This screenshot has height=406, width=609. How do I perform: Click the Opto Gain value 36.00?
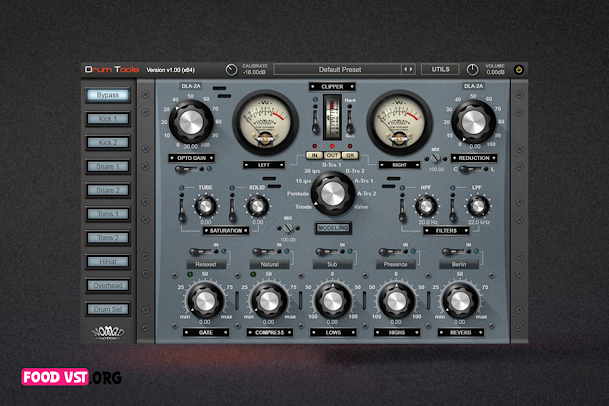click(191, 146)
